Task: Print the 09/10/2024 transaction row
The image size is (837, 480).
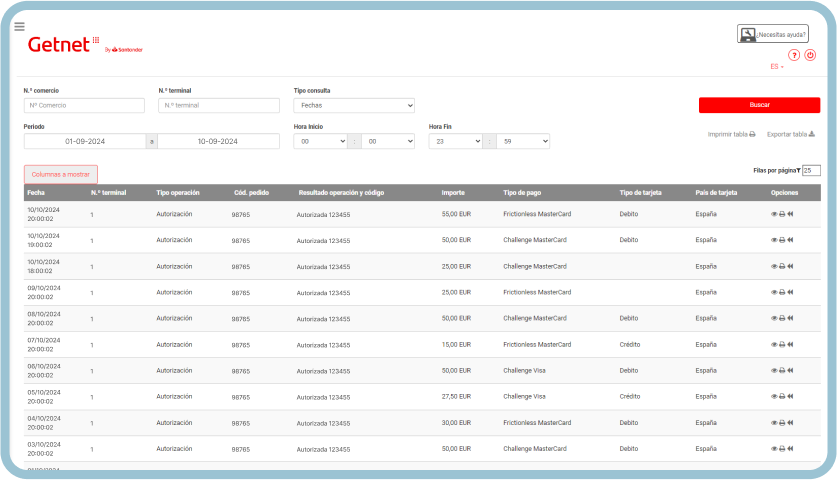Action: pos(782,292)
